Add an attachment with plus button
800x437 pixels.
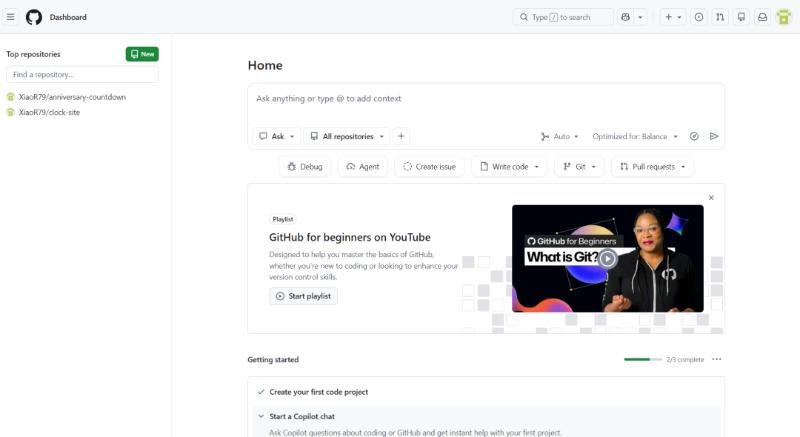(401, 136)
